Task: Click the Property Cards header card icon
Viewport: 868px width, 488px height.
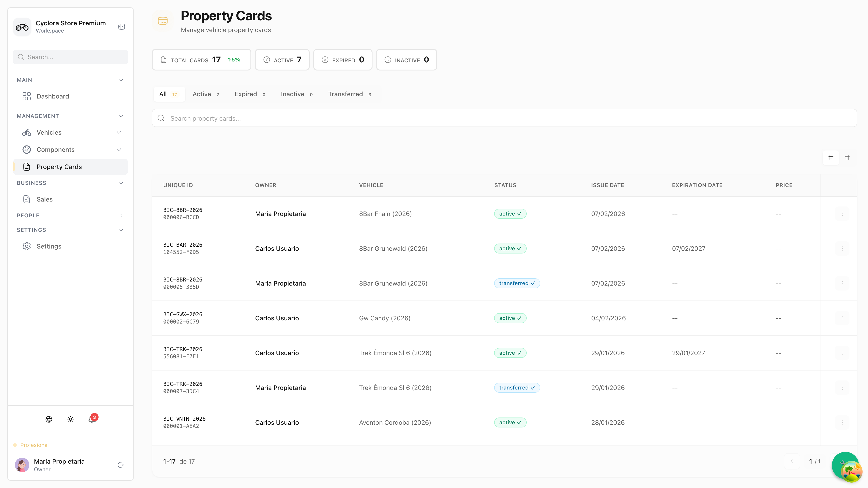Action: (163, 21)
